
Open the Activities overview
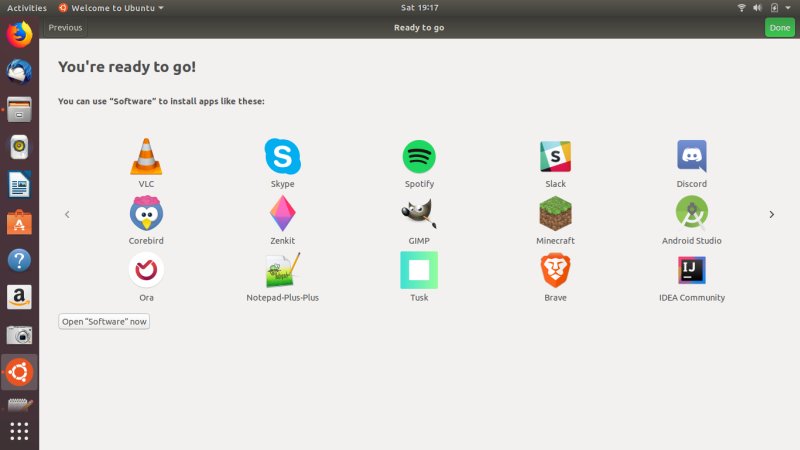tap(27, 8)
